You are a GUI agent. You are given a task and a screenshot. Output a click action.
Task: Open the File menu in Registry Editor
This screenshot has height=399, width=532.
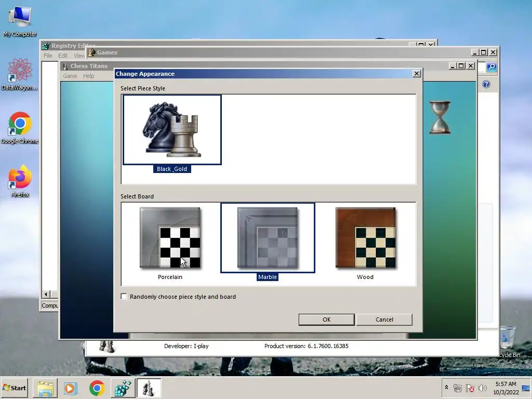48,56
